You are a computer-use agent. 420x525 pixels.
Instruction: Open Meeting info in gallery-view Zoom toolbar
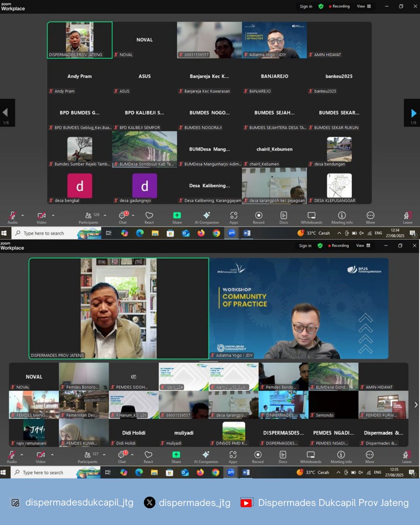342,217
